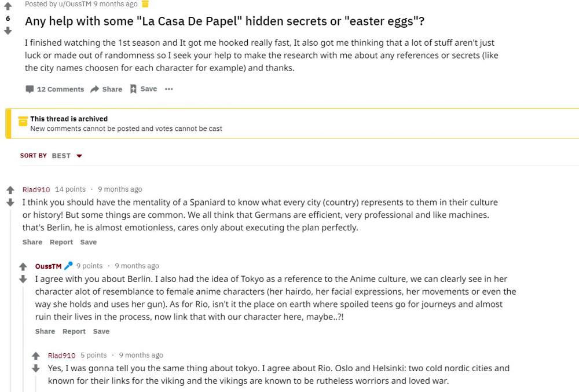This screenshot has width=579, height=392.
Task: Upvote Riad910's 5 points reply
Action: (36, 356)
